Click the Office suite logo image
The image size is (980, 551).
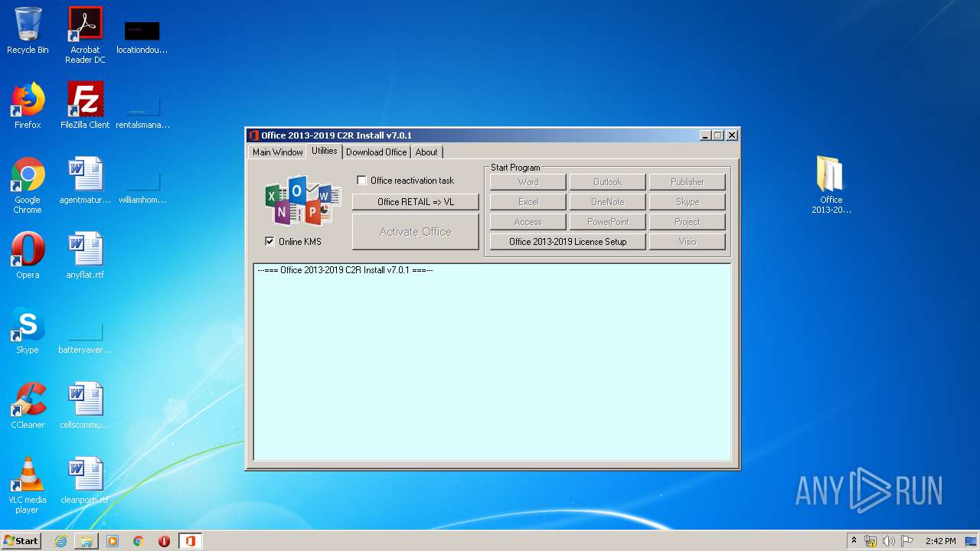click(x=303, y=201)
